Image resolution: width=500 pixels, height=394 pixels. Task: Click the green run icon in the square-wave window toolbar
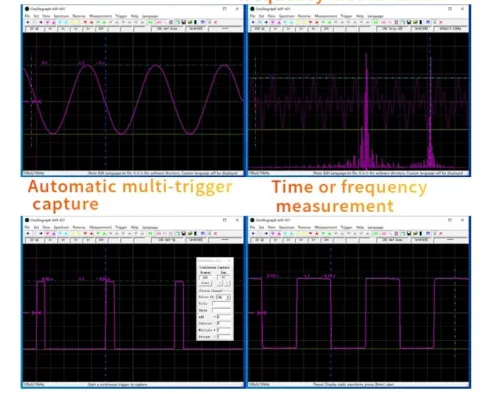(376, 233)
